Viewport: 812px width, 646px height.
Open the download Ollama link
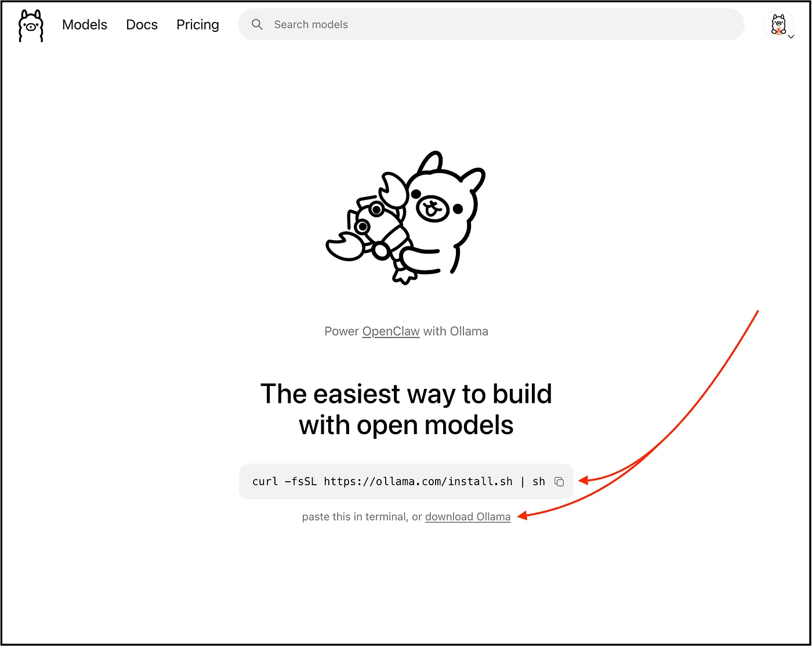tap(468, 517)
